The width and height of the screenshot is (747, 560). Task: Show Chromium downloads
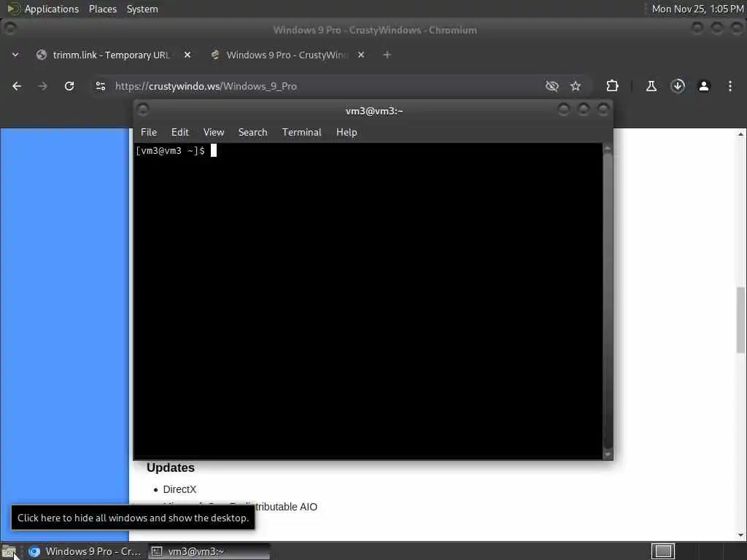[678, 86]
